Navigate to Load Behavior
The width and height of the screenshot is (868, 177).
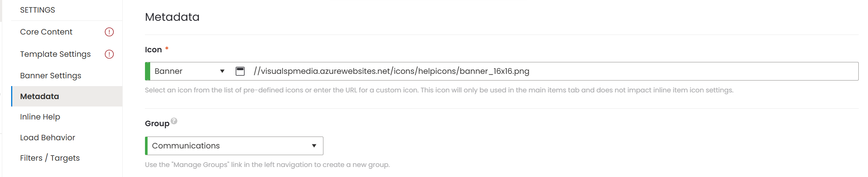48,138
